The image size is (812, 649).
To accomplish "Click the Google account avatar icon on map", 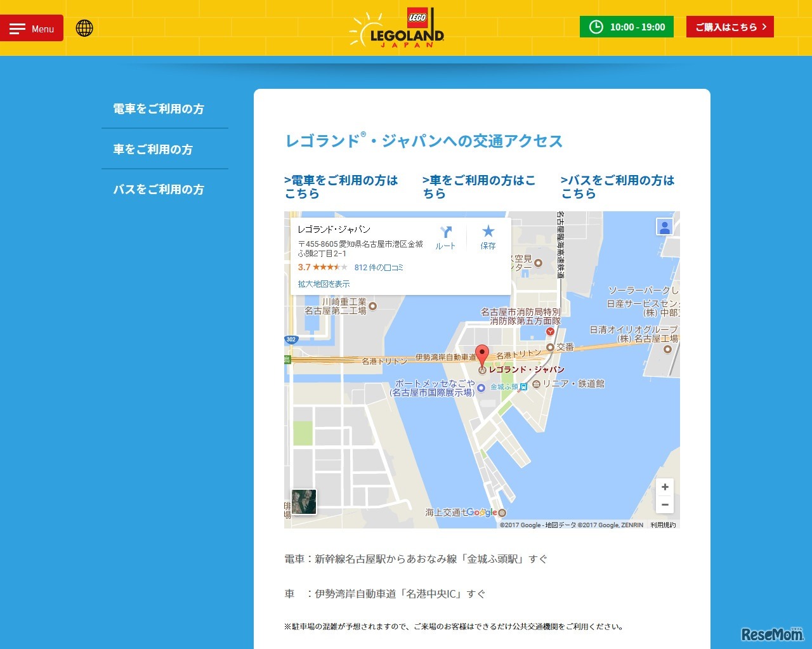I will (664, 227).
